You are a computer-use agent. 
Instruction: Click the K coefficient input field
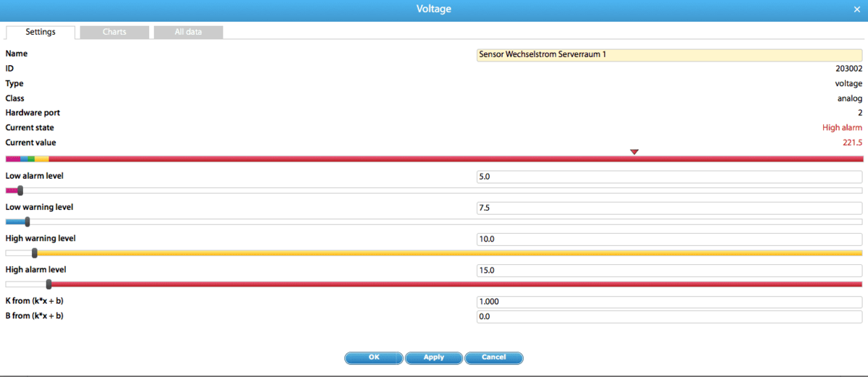[668, 302]
